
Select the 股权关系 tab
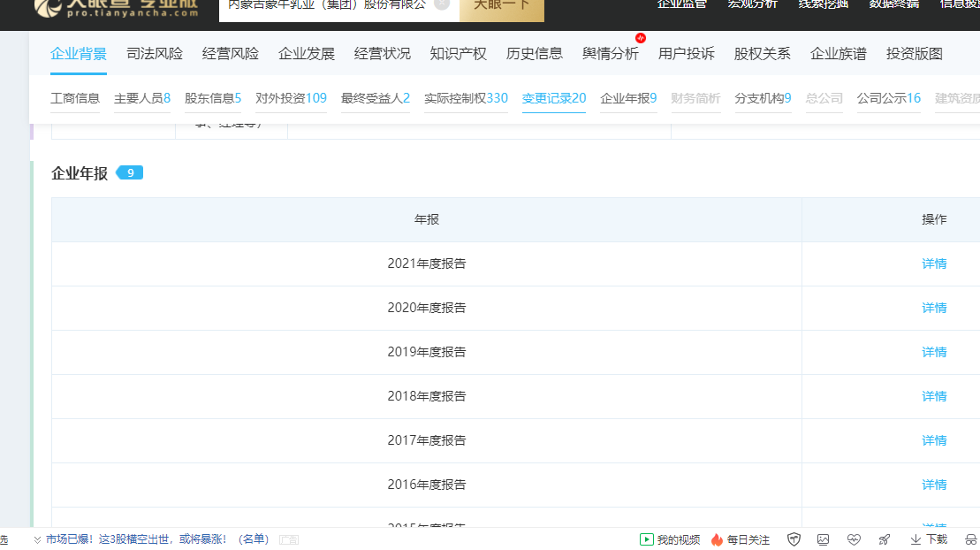click(762, 54)
